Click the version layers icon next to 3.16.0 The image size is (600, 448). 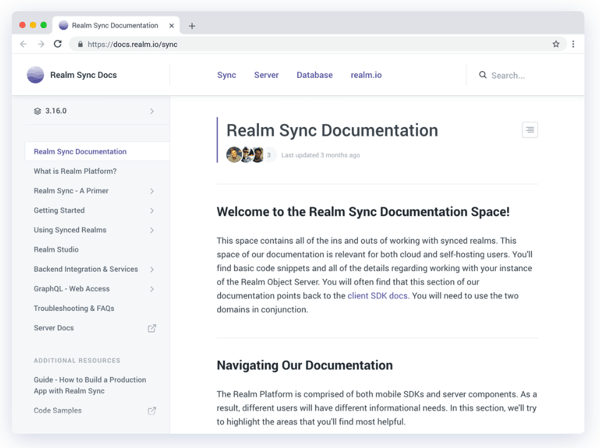tap(38, 111)
